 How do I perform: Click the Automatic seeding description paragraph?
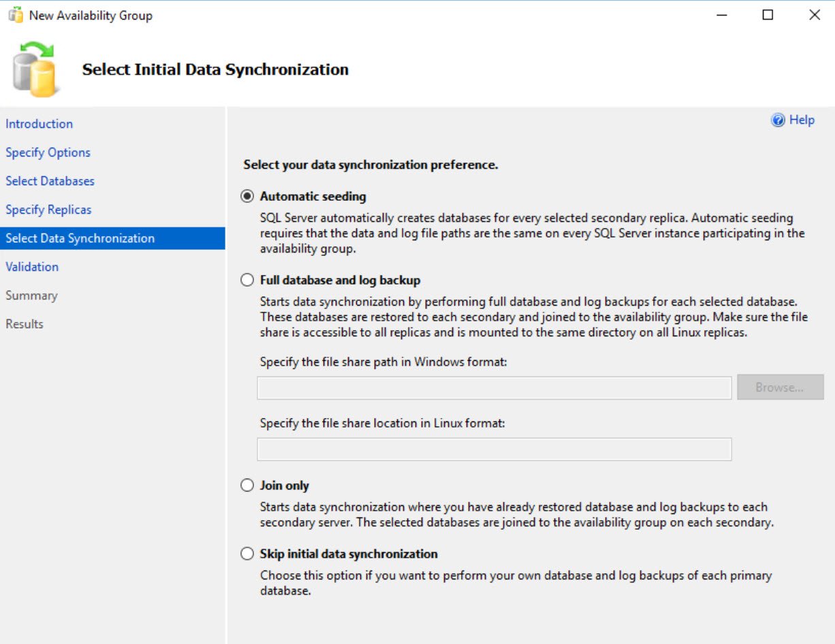point(533,234)
